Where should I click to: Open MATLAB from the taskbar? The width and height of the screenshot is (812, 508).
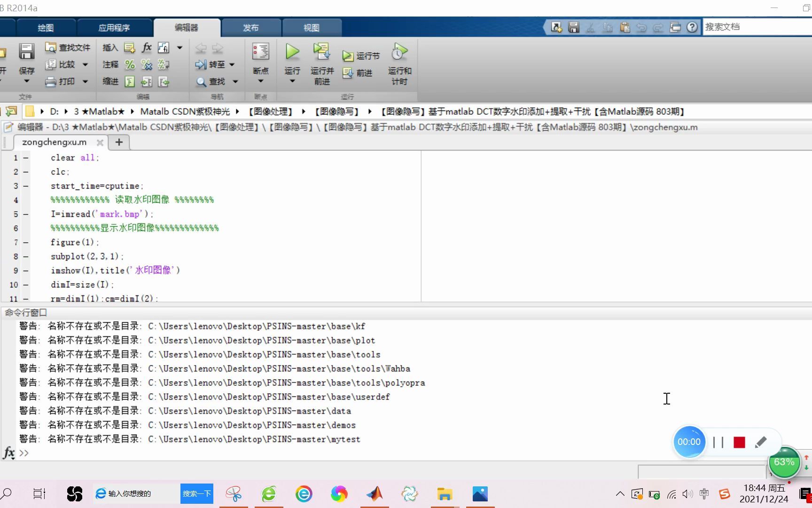tap(375, 494)
